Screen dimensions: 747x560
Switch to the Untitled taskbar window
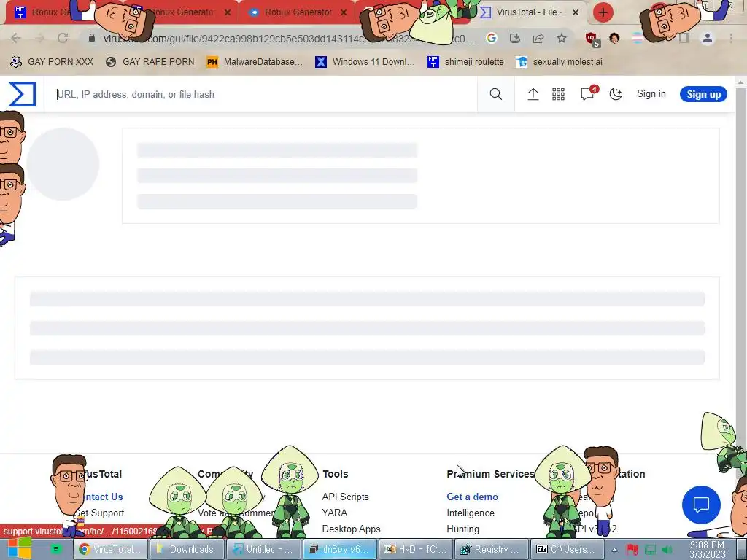263,550
